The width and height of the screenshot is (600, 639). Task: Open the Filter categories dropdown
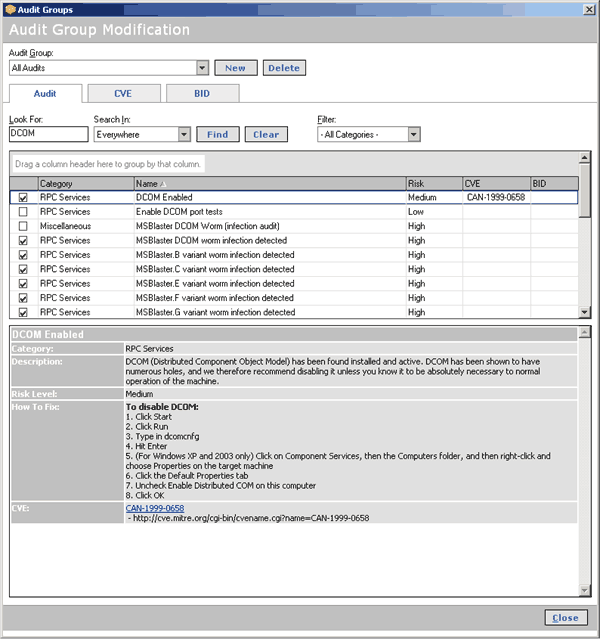pyautogui.click(x=413, y=134)
